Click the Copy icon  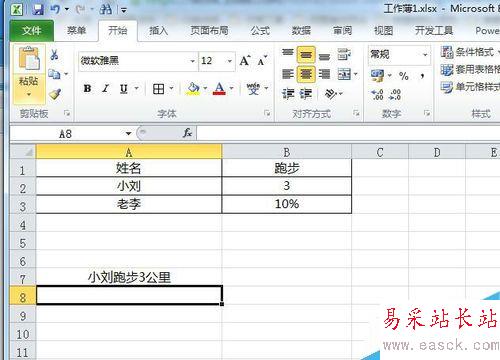(54, 74)
